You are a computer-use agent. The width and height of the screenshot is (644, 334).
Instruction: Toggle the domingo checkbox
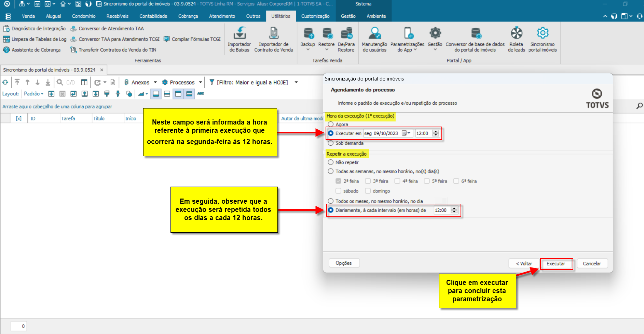tap(368, 191)
